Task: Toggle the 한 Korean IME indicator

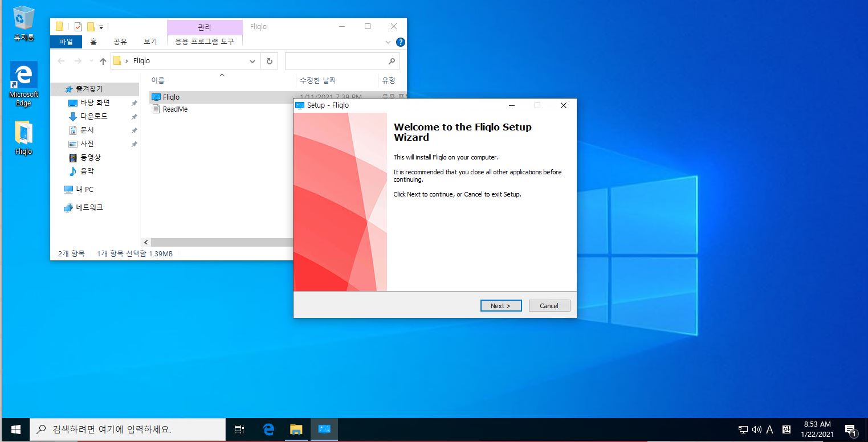Action: (787, 429)
